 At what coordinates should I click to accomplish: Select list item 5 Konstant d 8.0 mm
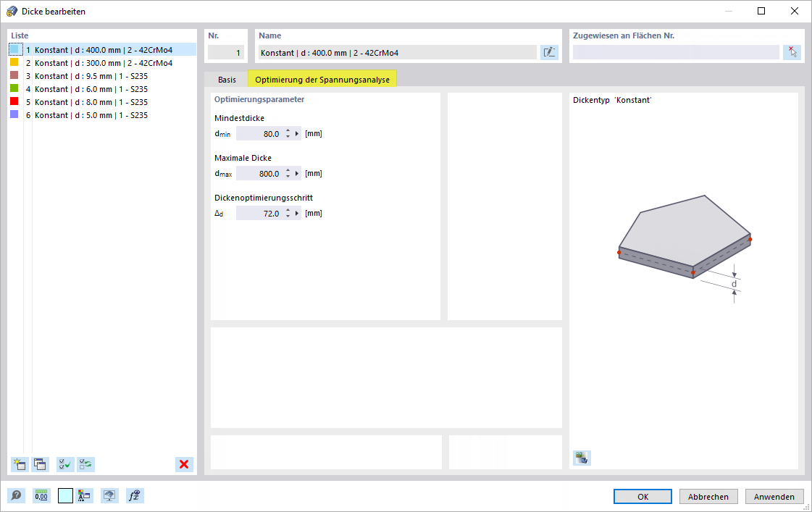[x=103, y=102]
